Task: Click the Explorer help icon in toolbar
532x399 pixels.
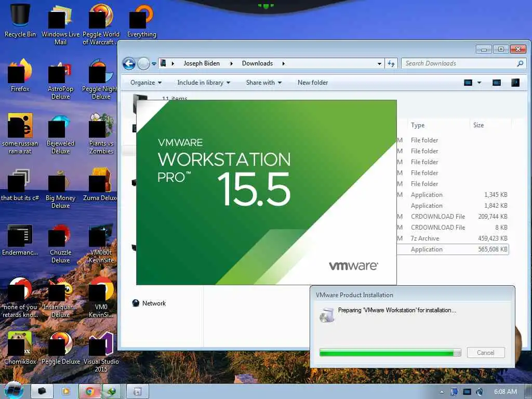Action: click(x=515, y=83)
